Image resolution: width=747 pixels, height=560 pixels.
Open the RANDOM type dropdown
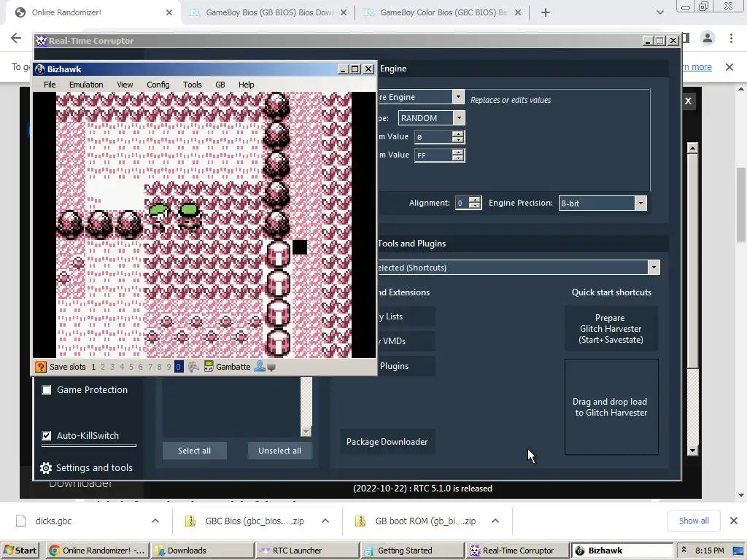pos(459,117)
